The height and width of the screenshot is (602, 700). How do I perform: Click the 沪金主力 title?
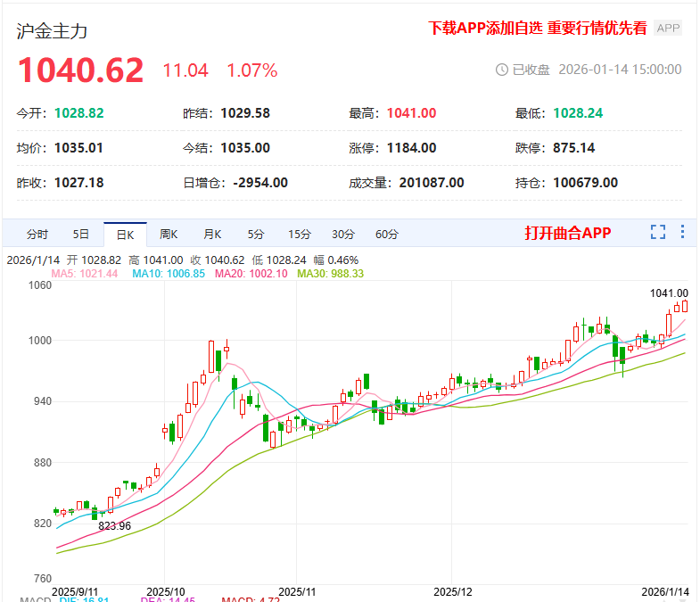click(x=52, y=31)
